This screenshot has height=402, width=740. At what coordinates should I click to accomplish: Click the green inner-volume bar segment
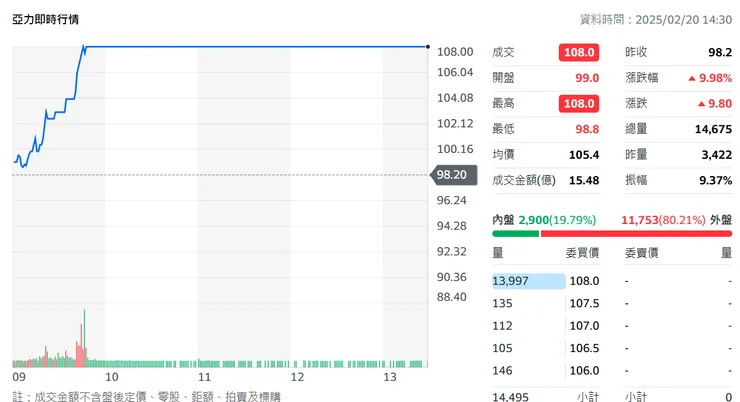click(515, 234)
